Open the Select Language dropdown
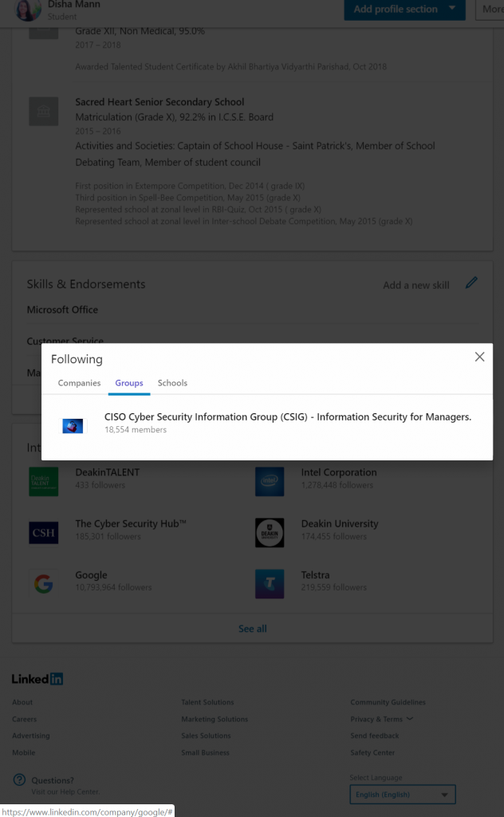 403,795
